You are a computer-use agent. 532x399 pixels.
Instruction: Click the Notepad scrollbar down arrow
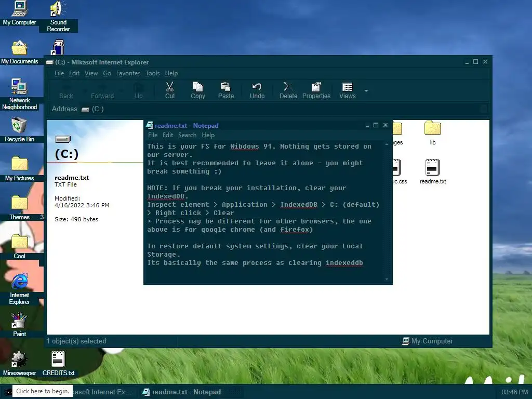387,279
